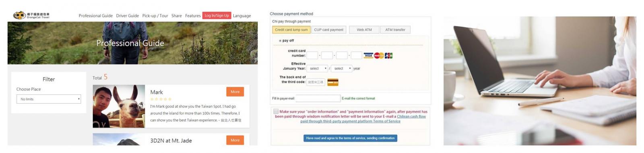Viewport: 644px width, 153px height.
Task: Open the Choose Place dropdown
Action: point(49,99)
